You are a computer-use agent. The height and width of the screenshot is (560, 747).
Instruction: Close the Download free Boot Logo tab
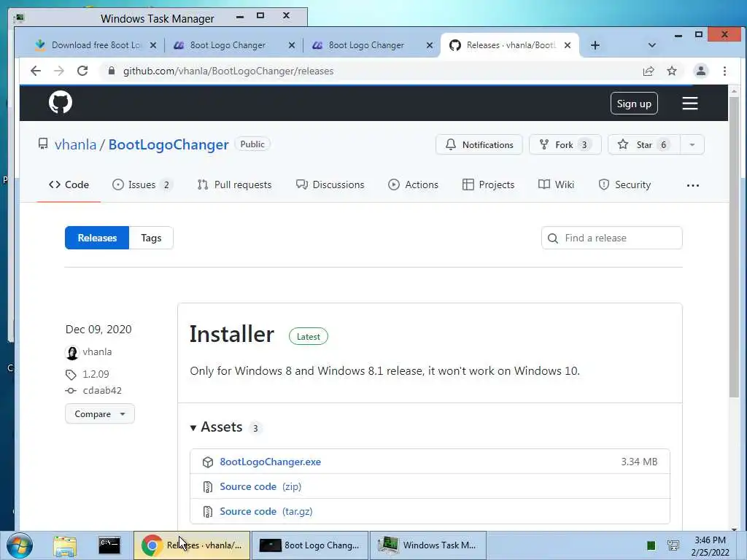point(153,45)
